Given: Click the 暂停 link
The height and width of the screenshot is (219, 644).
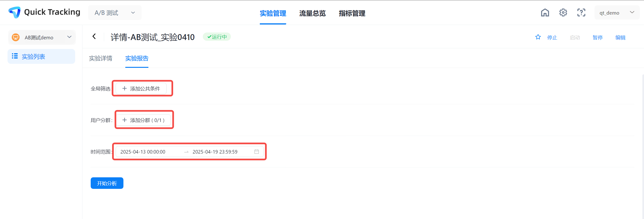Looking at the screenshot, I should pyautogui.click(x=598, y=37).
